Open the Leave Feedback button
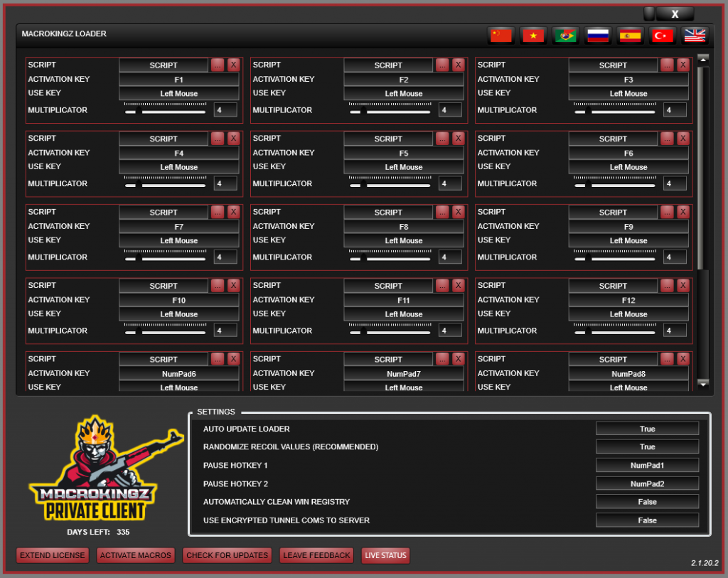 click(x=316, y=555)
